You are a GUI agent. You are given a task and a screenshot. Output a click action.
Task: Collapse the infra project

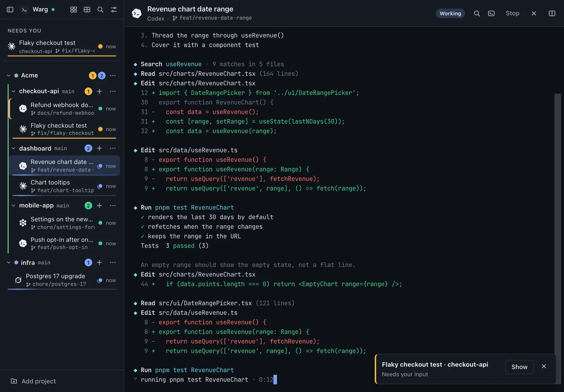(x=9, y=263)
